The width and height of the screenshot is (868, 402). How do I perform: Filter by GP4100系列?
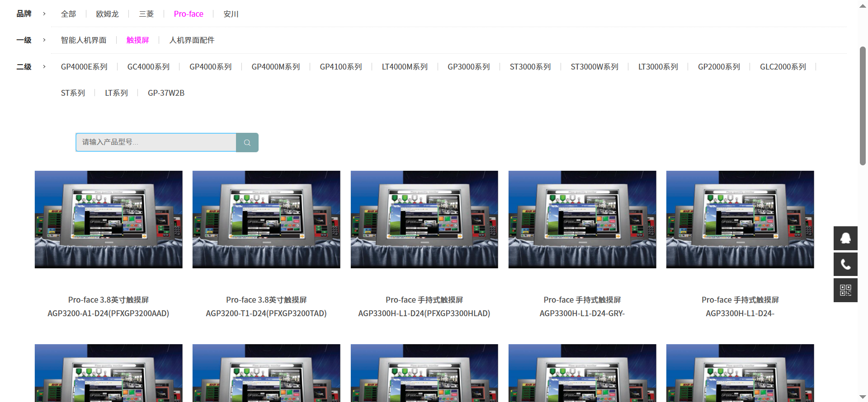coord(341,67)
